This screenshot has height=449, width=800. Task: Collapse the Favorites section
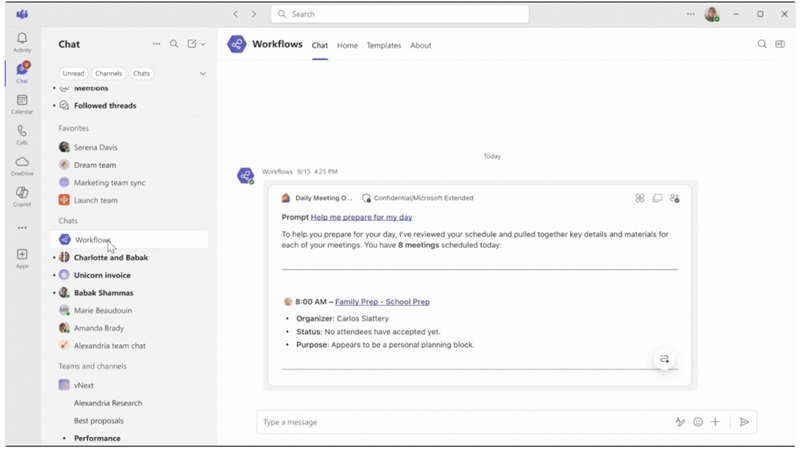click(x=73, y=128)
